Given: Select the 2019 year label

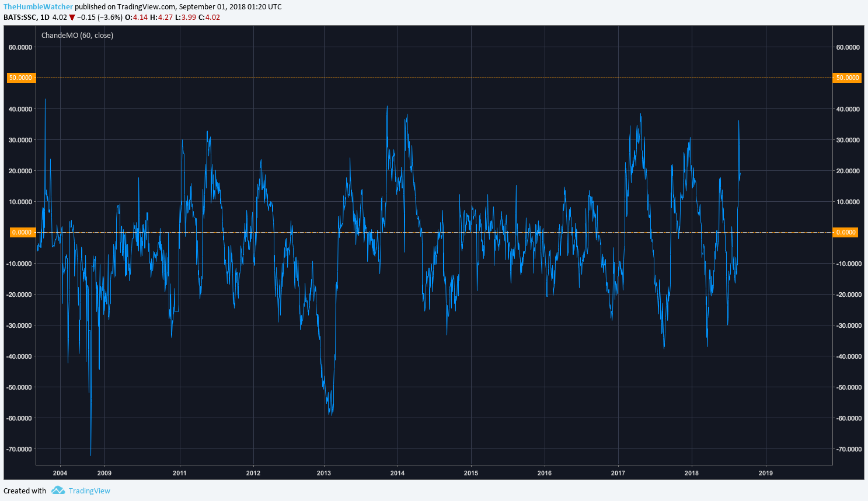Looking at the screenshot, I should (x=766, y=473).
